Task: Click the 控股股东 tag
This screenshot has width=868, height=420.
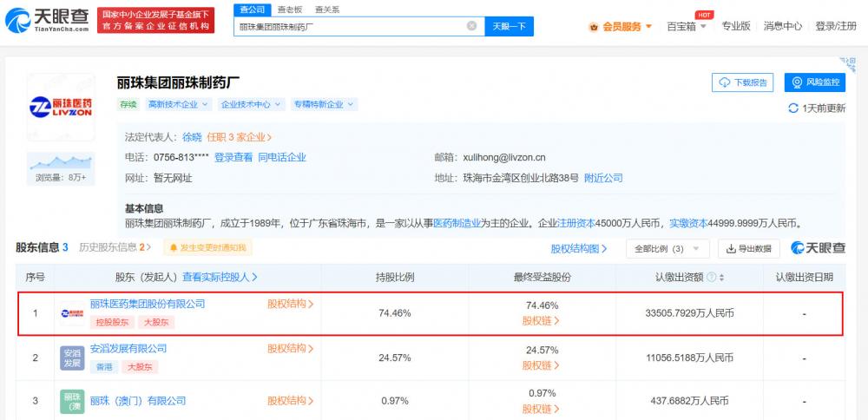Action: [x=112, y=322]
